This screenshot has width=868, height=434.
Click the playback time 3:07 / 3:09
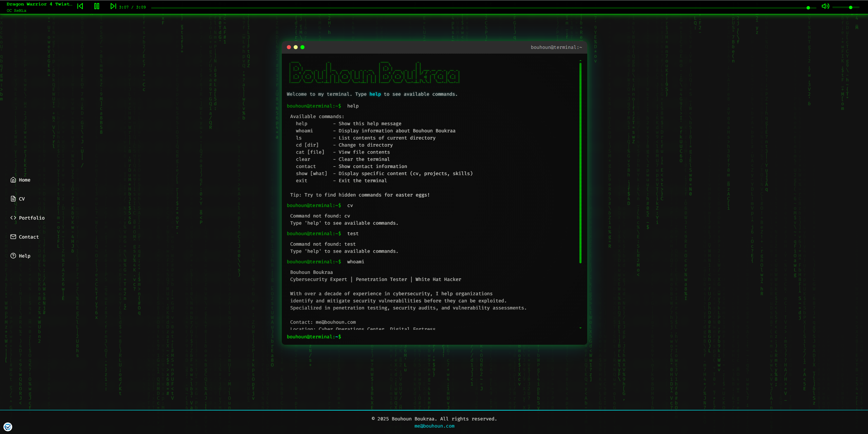132,7
